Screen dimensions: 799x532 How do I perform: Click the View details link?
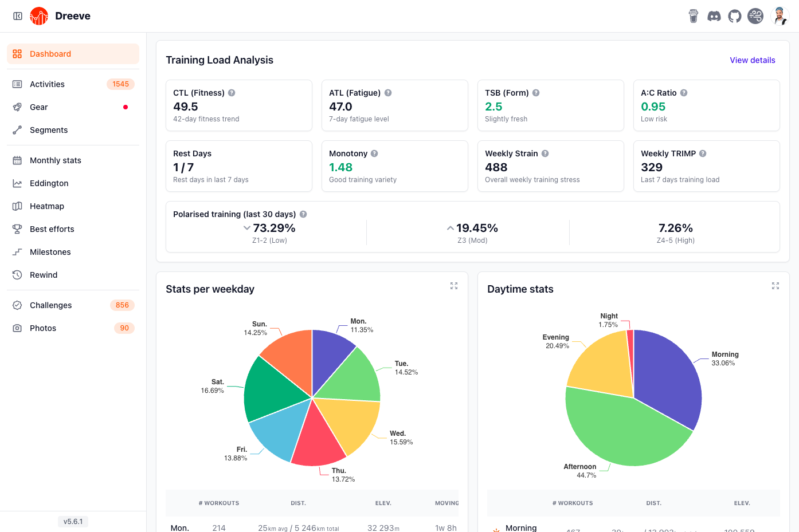[753, 60]
